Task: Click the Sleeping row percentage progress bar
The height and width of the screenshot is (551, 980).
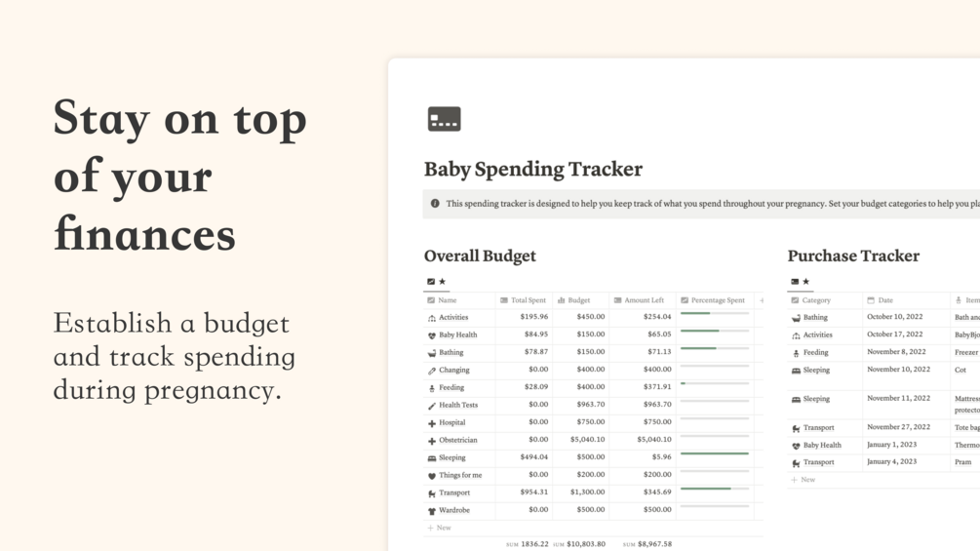Action: pos(715,453)
